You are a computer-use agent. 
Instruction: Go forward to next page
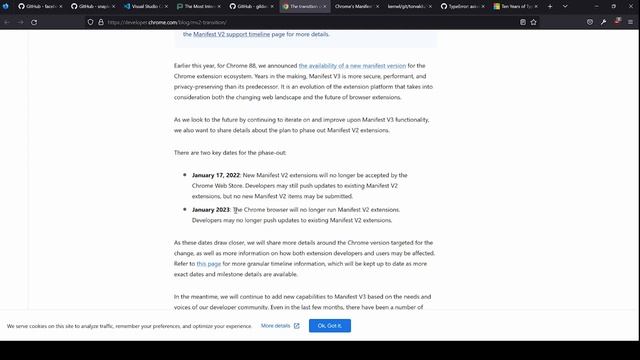click(x=20, y=22)
